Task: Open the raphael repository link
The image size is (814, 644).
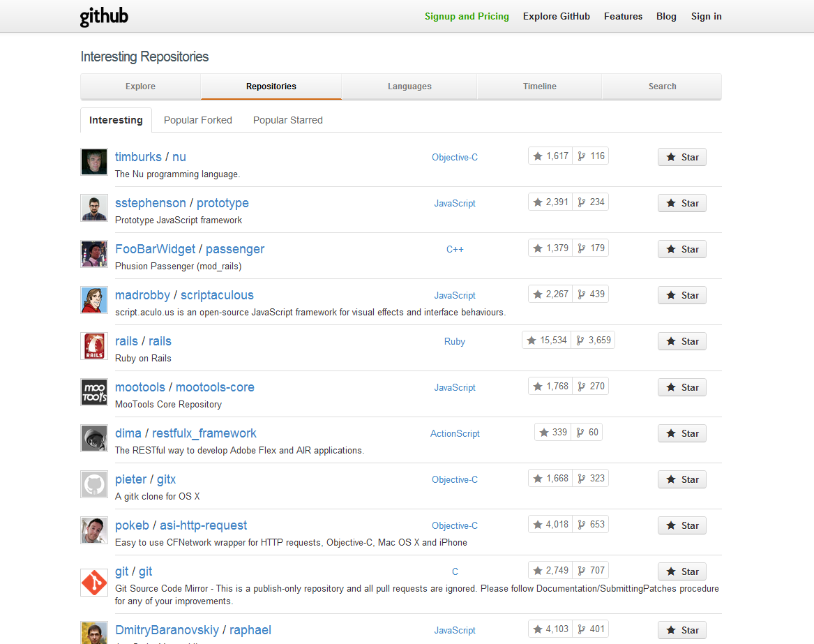Action: pos(250,630)
